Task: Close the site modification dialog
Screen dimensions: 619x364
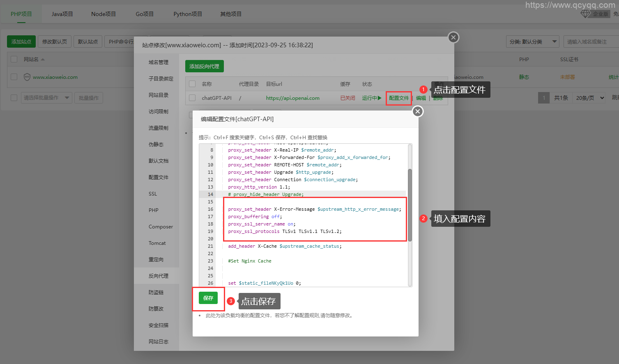Action: 453,37
